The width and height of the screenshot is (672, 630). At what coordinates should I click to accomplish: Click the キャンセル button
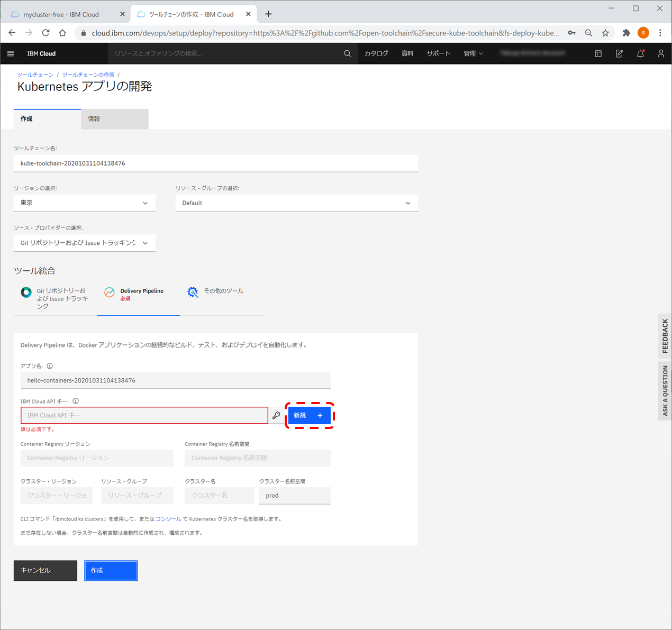point(46,571)
